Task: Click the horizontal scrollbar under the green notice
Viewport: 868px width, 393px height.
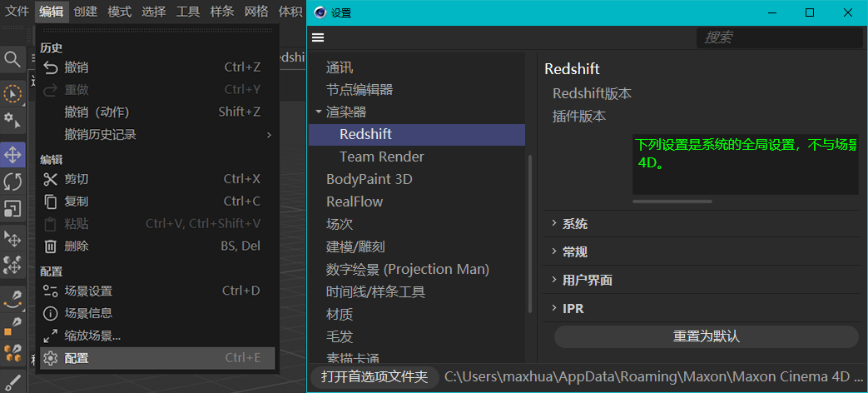Action: (672, 201)
